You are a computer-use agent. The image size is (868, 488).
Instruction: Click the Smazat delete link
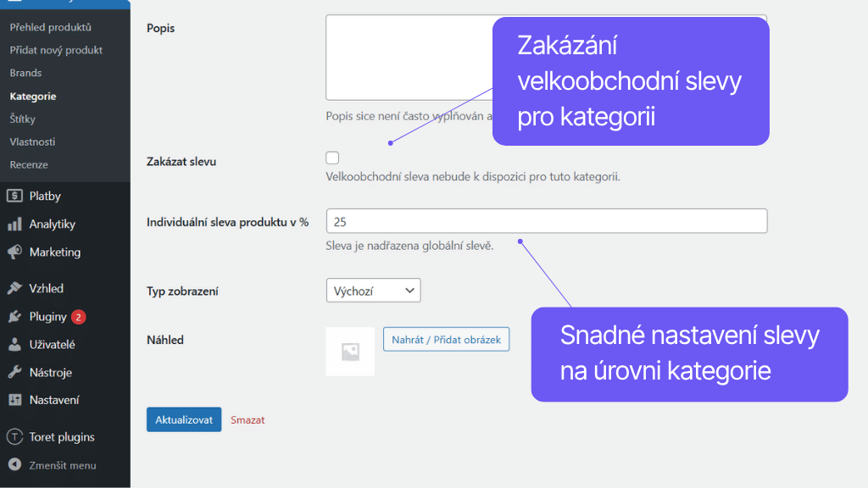pyautogui.click(x=247, y=419)
